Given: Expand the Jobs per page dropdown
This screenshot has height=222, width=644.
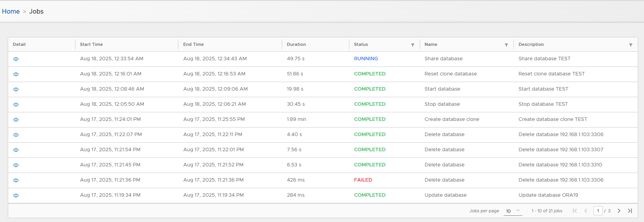Looking at the screenshot, I should (513, 211).
